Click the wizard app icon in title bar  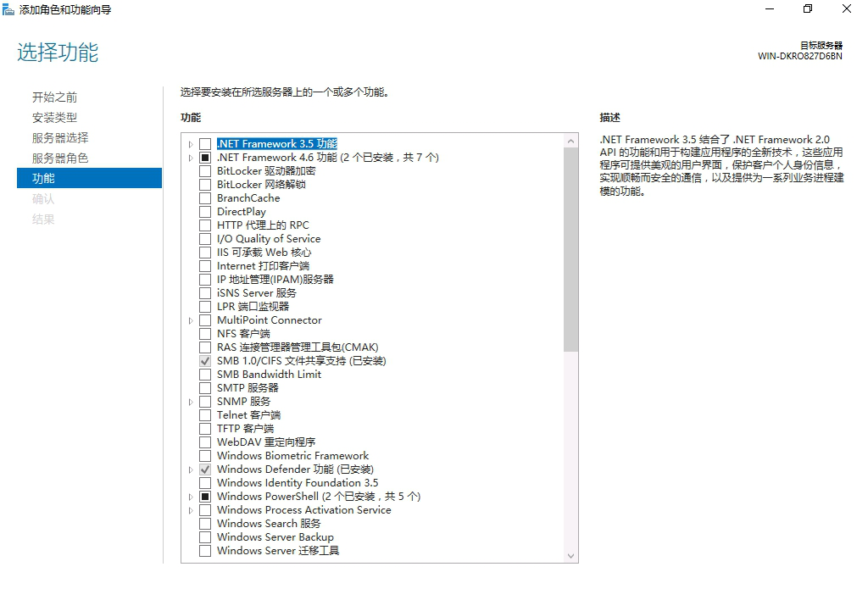point(8,9)
